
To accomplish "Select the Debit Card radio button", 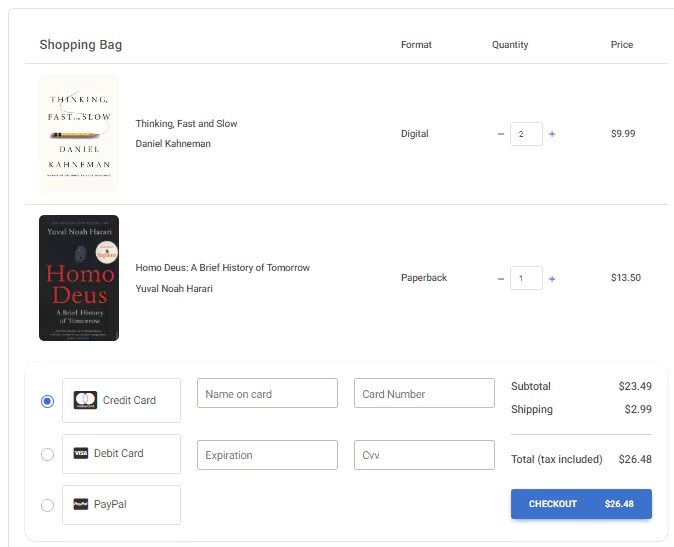I will click(47, 454).
